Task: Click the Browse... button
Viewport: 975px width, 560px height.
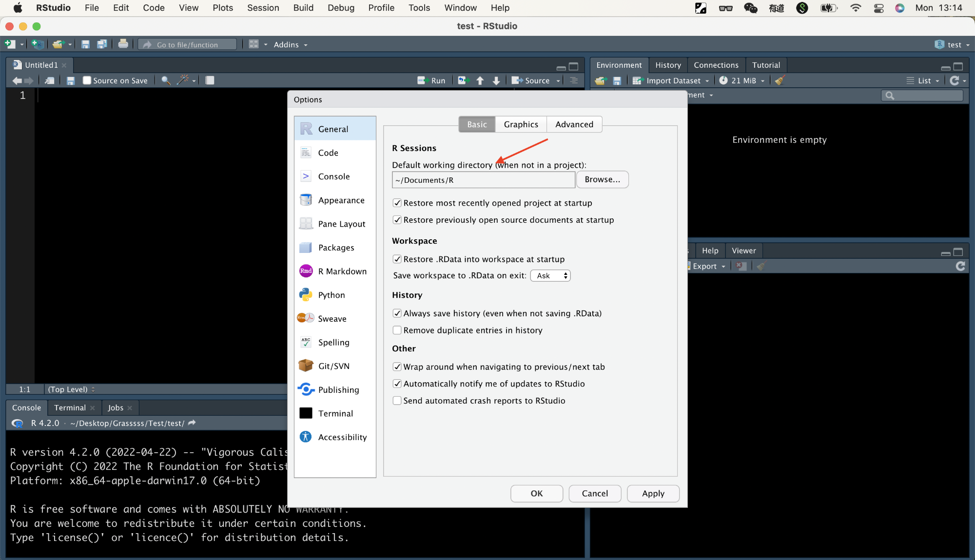Action: pos(603,179)
